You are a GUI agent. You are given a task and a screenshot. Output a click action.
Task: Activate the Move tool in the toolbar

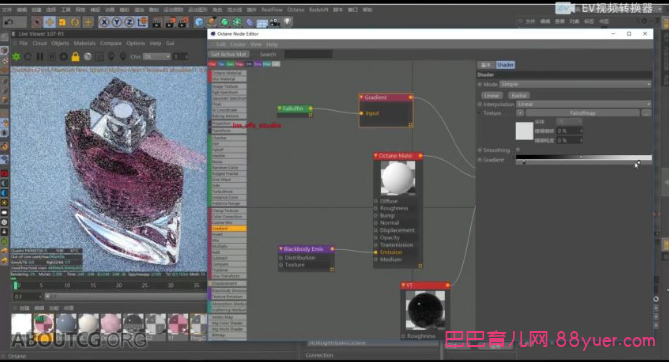[x=49, y=22]
